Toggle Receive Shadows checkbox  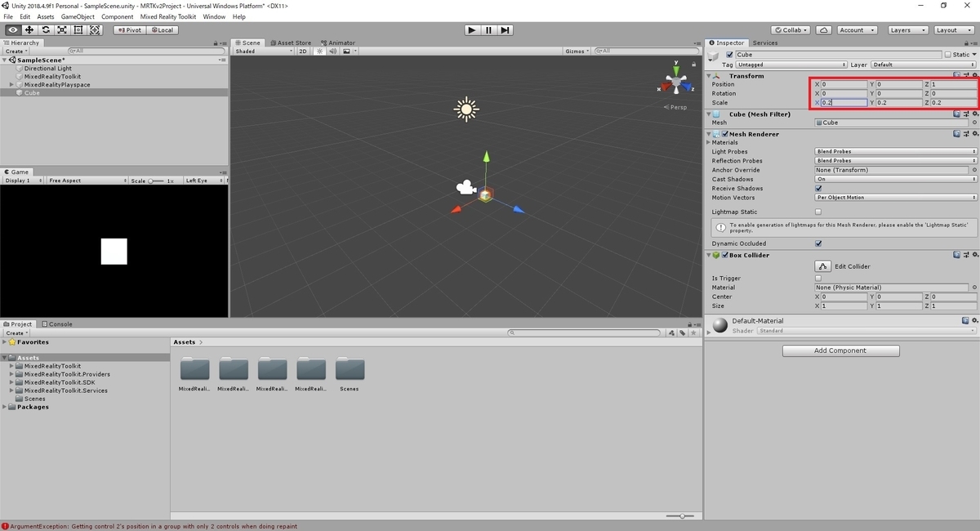(818, 188)
